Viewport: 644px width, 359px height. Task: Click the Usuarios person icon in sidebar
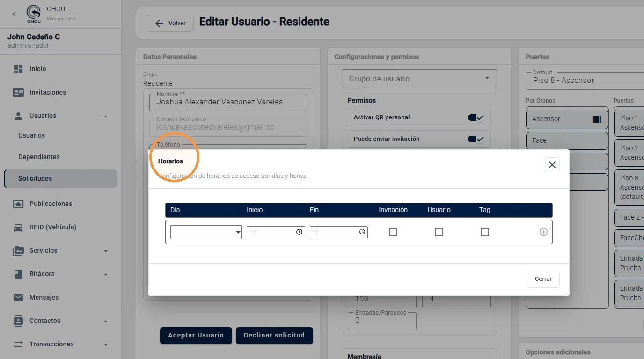[x=18, y=116]
